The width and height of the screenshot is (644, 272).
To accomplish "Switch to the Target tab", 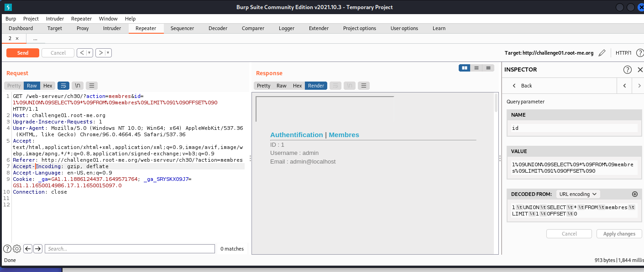I will coord(55,28).
